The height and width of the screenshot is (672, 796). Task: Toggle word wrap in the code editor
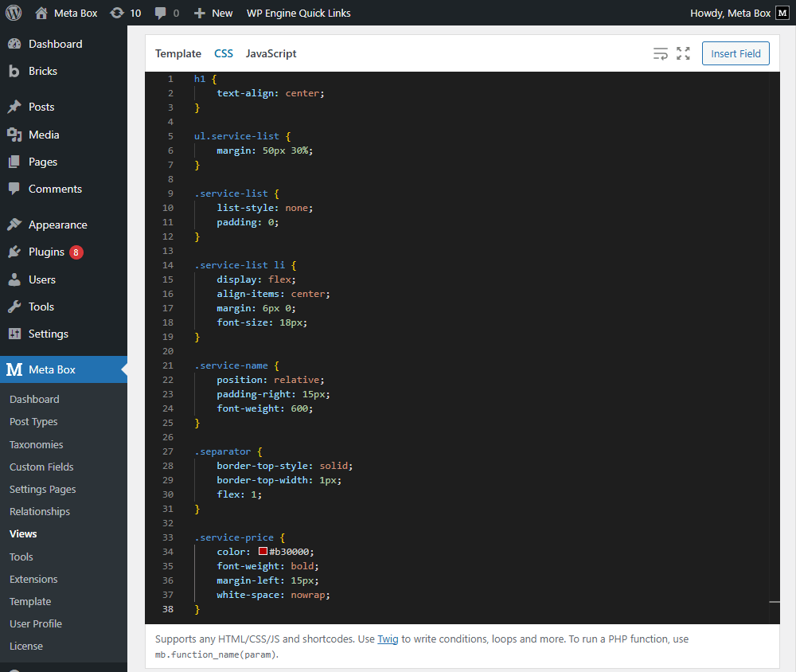(660, 53)
